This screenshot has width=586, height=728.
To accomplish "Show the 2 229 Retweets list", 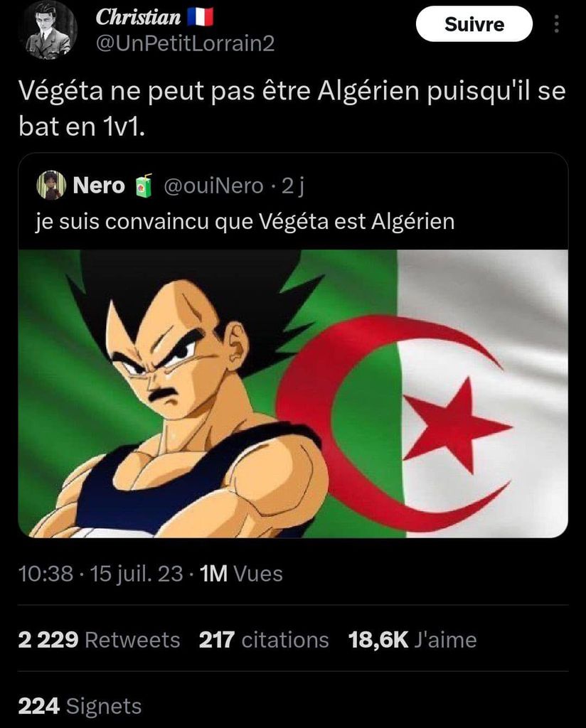I will coord(99,640).
